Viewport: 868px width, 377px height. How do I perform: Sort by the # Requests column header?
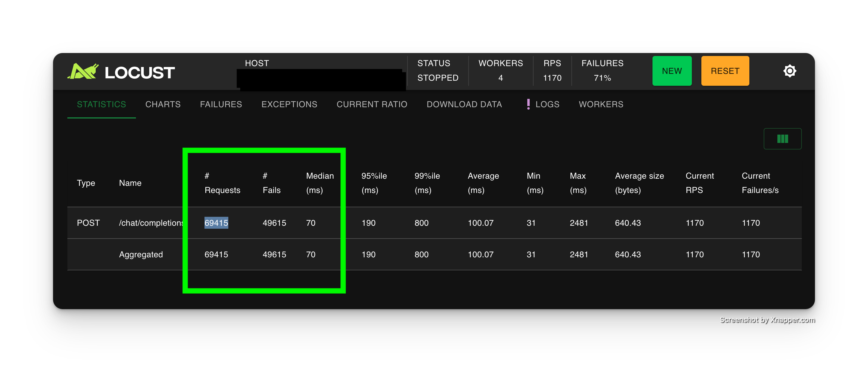tap(222, 183)
